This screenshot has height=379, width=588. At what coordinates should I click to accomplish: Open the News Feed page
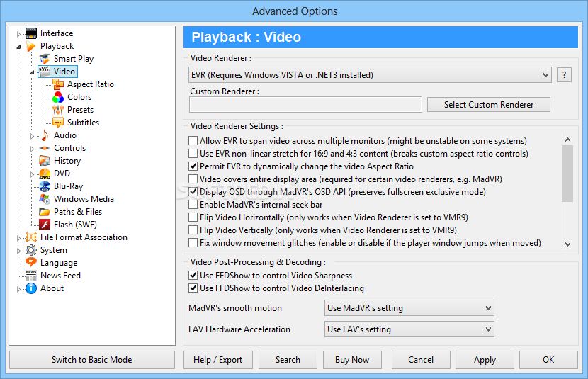(x=60, y=276)
